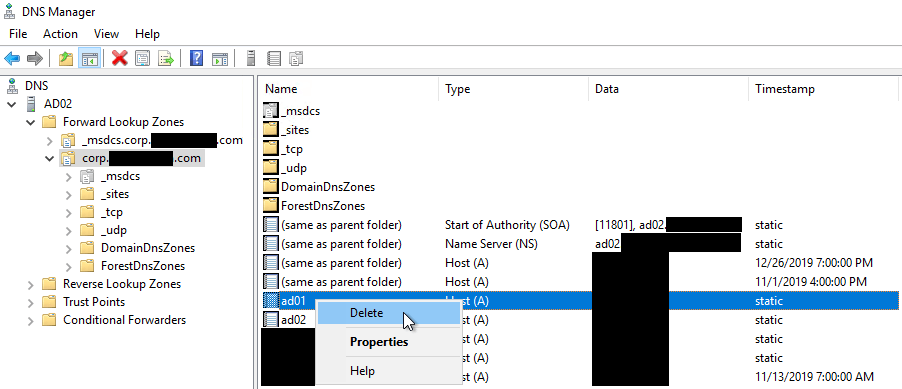Select the _sites folder in the list
Image resolution: width=902 pixels, height=389 pixels.
click(286, 130)
